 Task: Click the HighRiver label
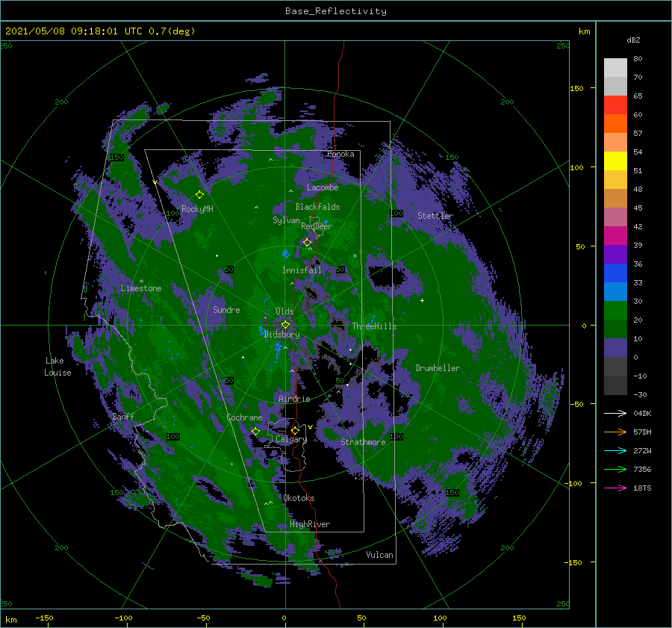pos(310,524)
